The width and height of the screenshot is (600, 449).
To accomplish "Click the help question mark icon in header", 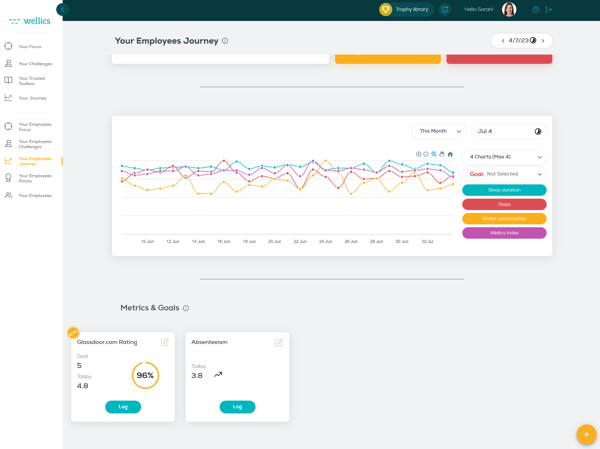I will pos(536,10).
